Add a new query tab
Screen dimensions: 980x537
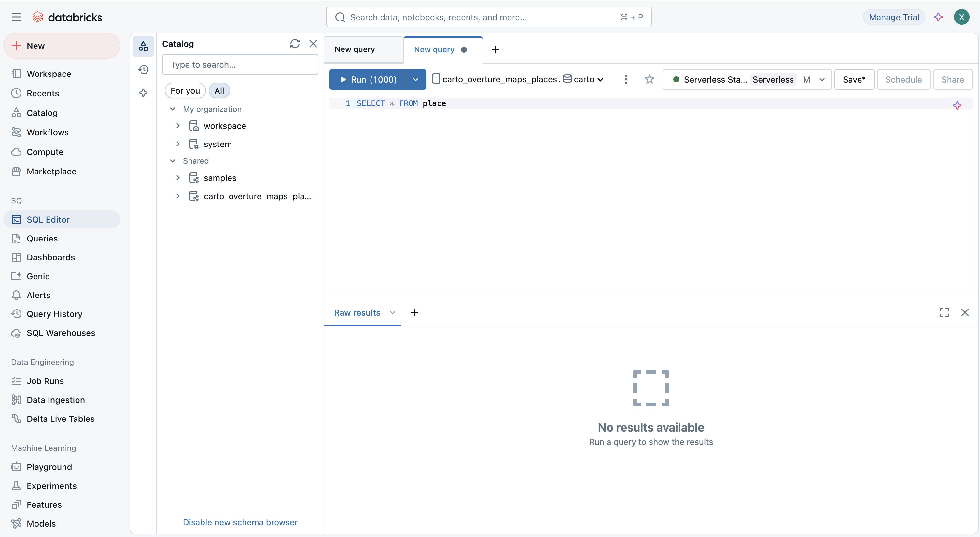point(495,50)
